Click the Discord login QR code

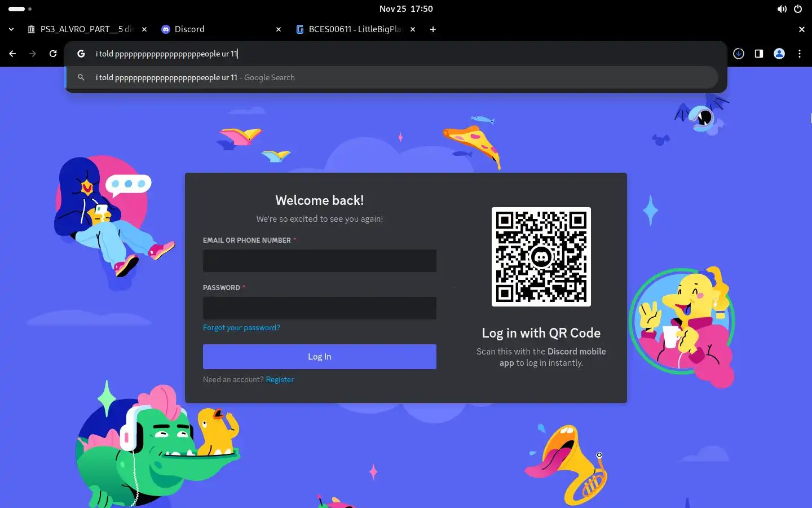pyautogui.click(x=541, y=257)
